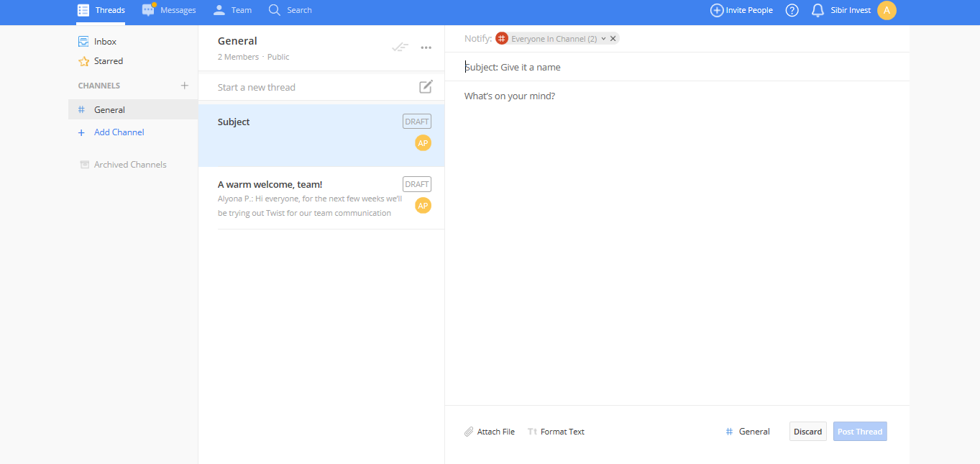Click the plus icon beside CHANNELS
Image resolution: width=980 pixels, height=464 pixels.
pos(184,86)
